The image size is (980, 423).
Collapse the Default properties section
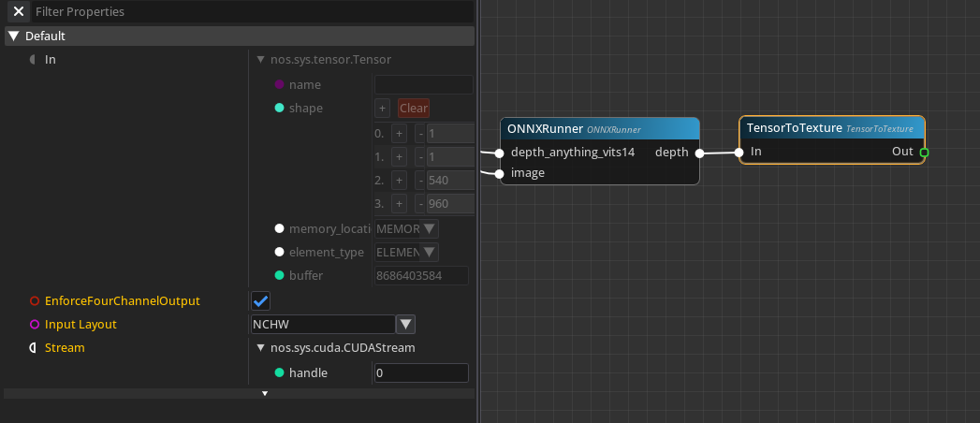(14, 36)
